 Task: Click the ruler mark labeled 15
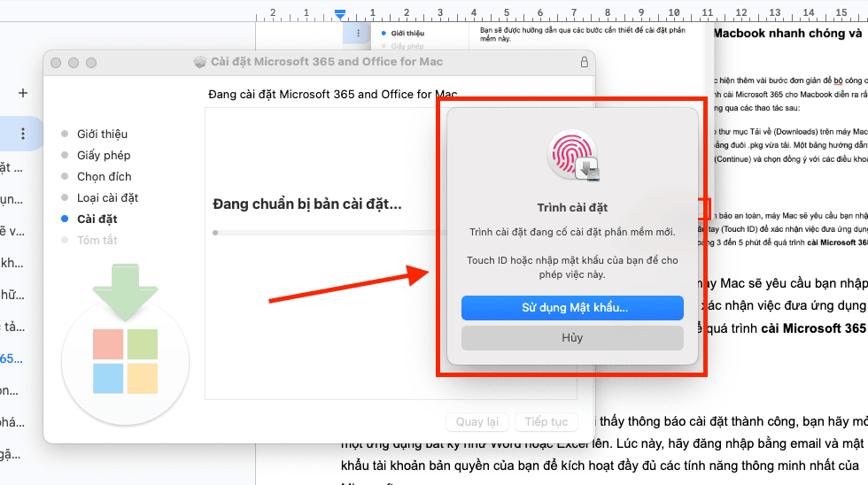[x=841, y=12]
